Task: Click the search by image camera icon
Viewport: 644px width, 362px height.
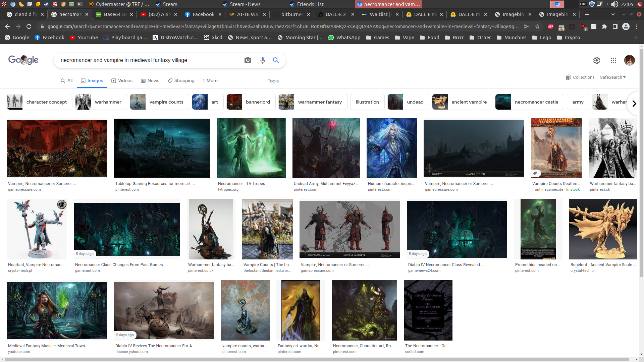Action: pyautogui.click(x=248, y=60)
